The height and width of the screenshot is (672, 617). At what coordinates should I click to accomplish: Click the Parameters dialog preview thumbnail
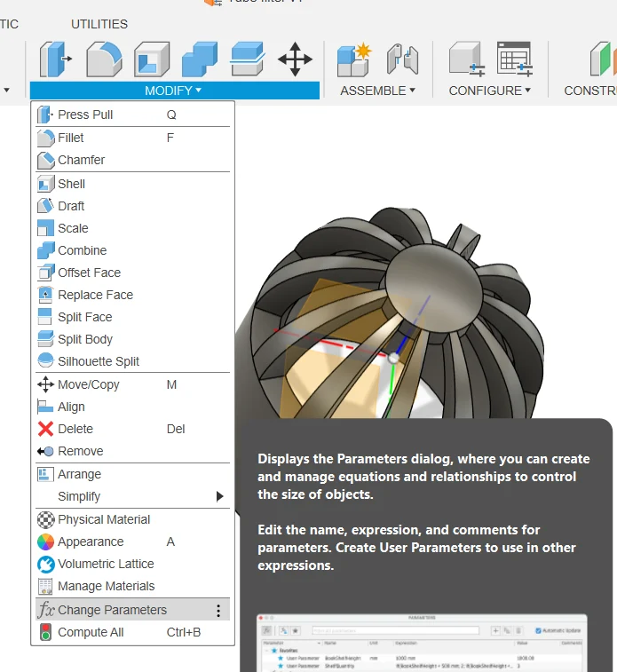click(x=422, y=643)
